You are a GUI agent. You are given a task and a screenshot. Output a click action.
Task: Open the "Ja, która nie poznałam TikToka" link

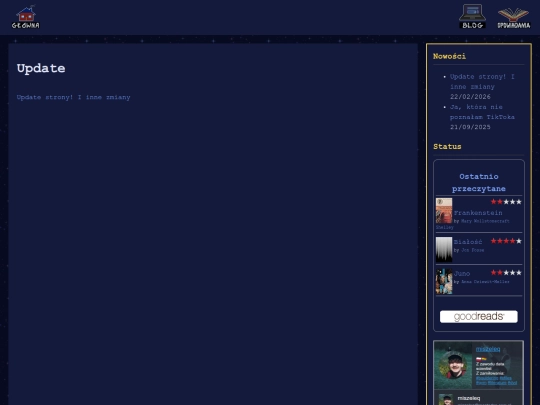[x=482, y=112]
